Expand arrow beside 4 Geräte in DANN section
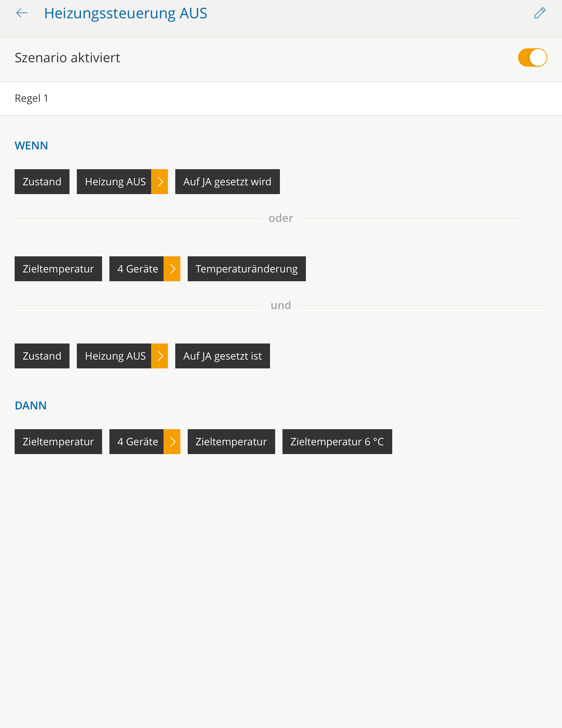This screenshot has height=728, width=562. (x=172, y=442)
